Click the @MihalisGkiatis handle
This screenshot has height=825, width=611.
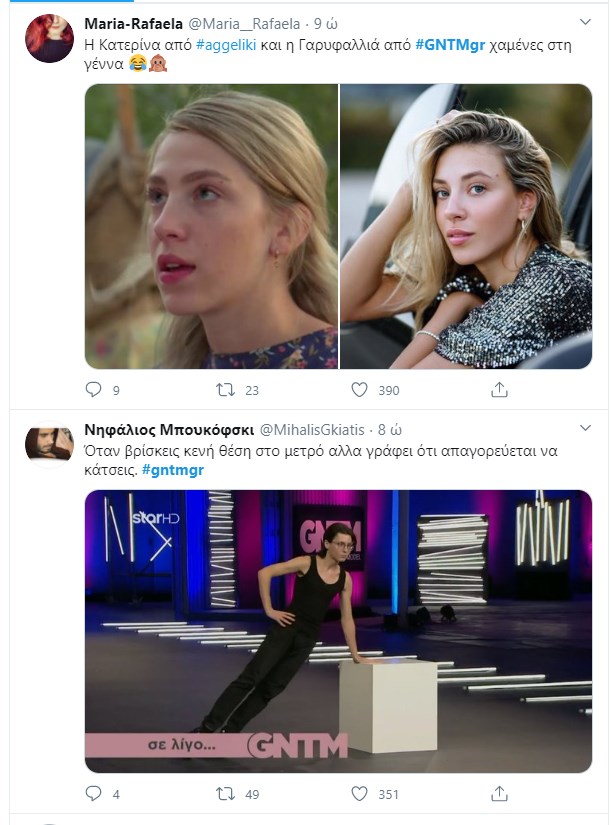(319, 430)
